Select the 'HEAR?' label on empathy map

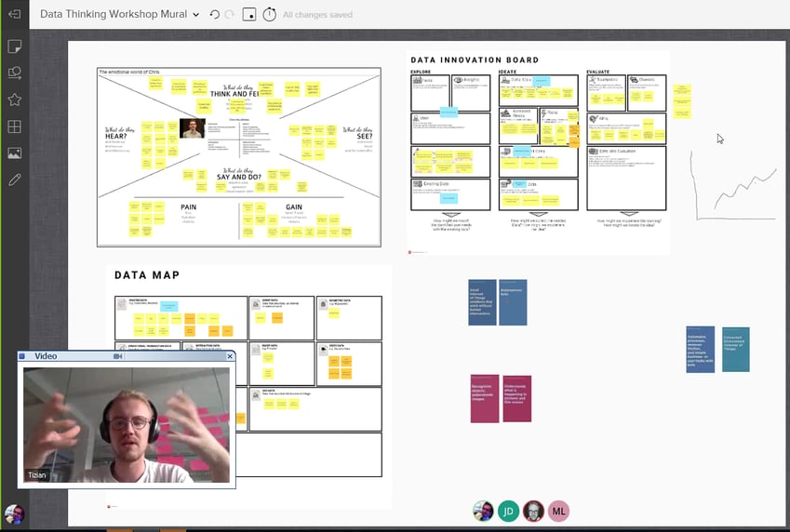point(116,136)
